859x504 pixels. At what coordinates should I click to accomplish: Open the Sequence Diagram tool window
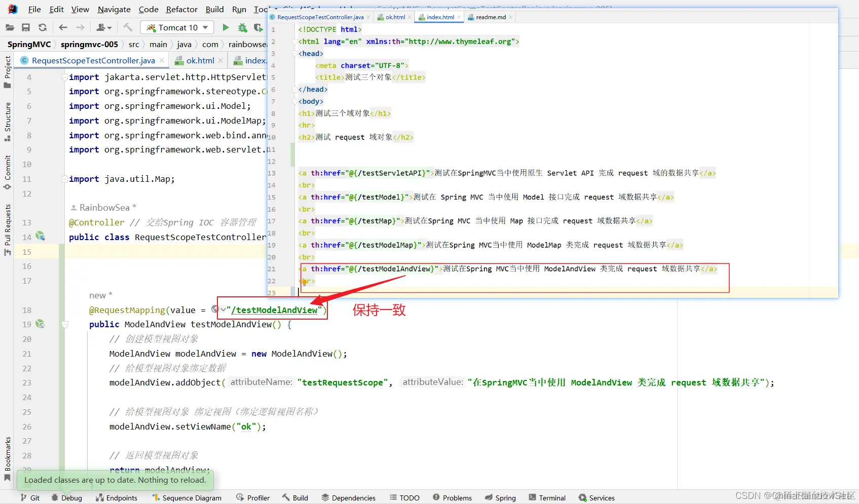[x=187, y=498]
